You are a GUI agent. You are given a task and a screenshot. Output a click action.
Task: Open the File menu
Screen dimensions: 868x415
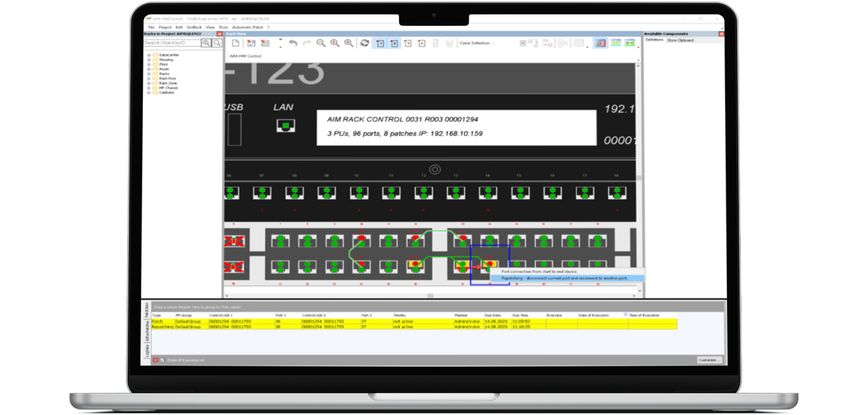click(x=151, y=27)
